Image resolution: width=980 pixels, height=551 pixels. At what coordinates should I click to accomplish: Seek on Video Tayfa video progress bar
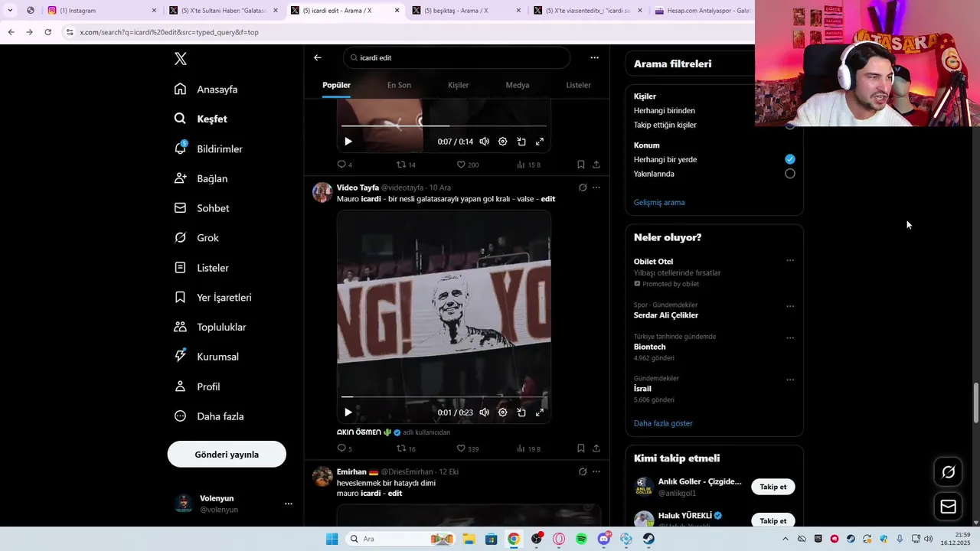click(x=444, y=396)
